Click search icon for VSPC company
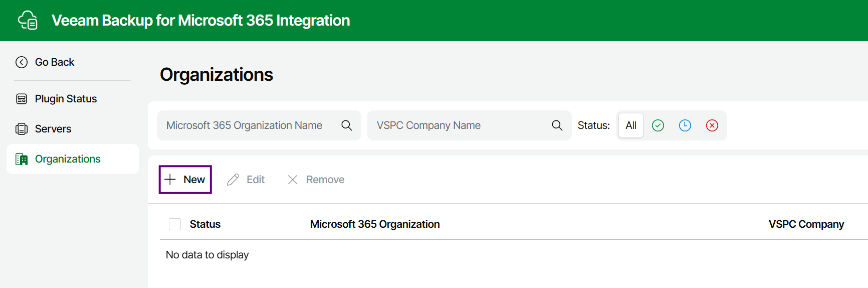 (557, 125)
